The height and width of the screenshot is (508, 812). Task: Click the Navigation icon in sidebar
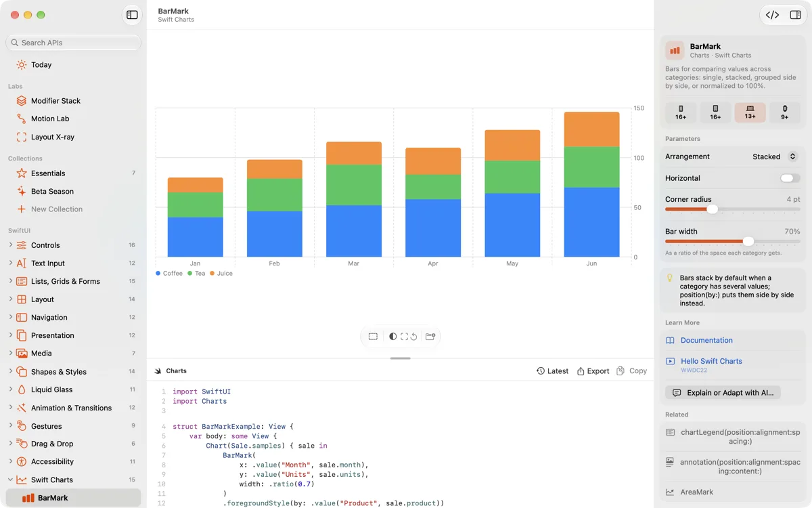22,318
